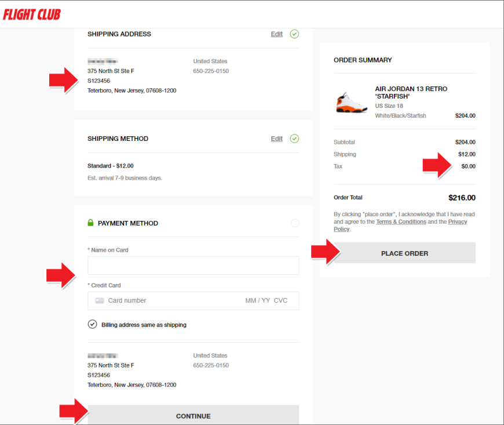Click the shipping address phone number 650-225-0150
The width and height of the screenshot is (504, 425).
click(x=211, y=71)
